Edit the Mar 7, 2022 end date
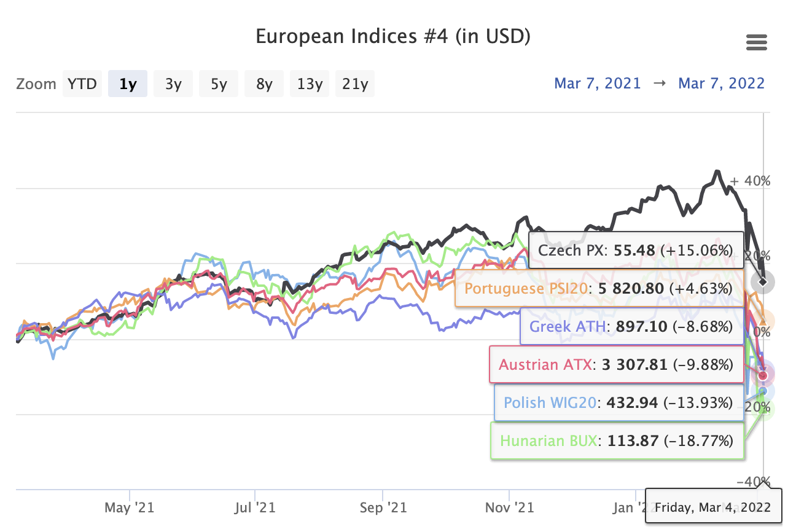 pos(721,84)
